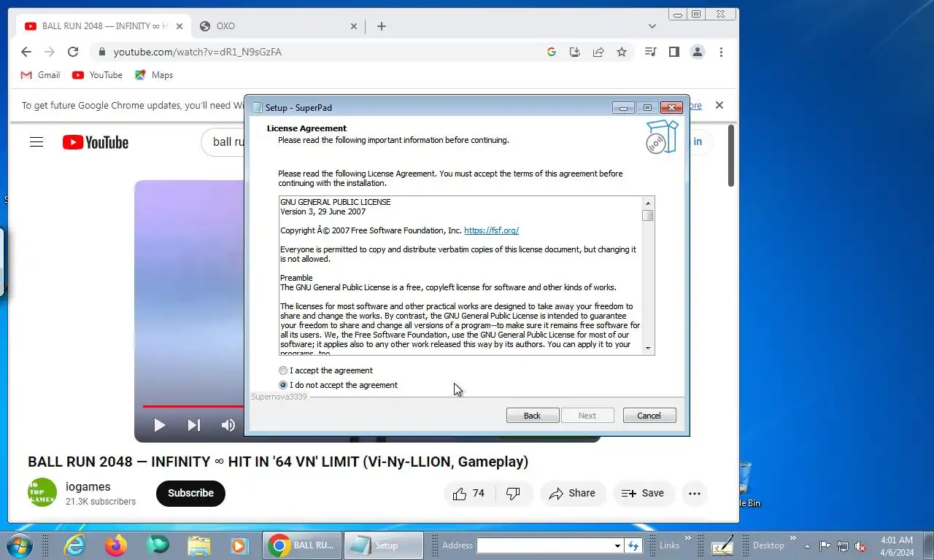934x560 pixels.
Task: Open Chrome profile avatar
Action: 698,52
